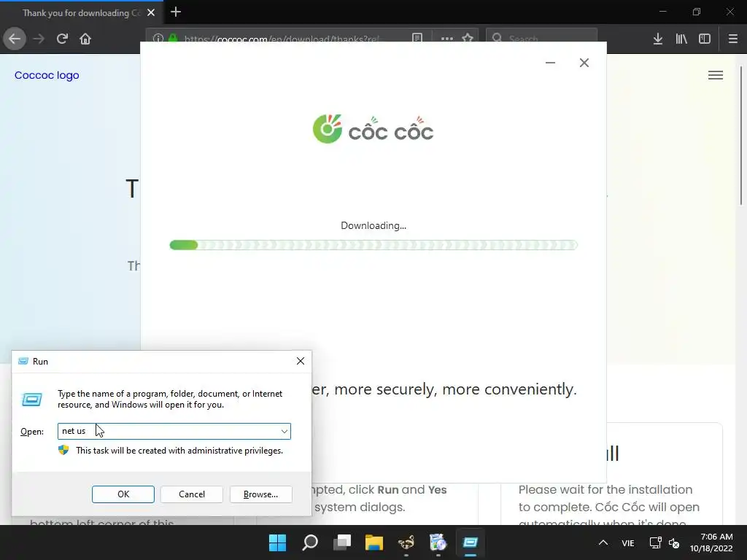Click the Coccoc logo link

47,75
